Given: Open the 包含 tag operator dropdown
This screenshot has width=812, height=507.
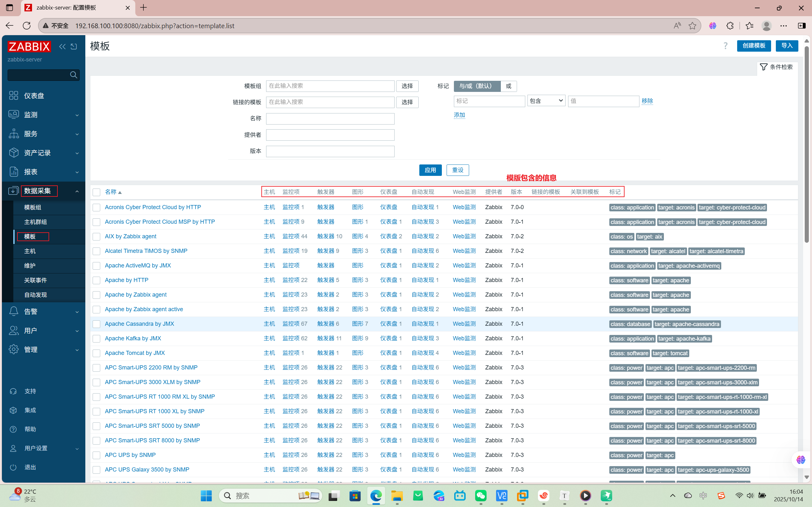Looking at the screenshot, I should coord(546,101).
